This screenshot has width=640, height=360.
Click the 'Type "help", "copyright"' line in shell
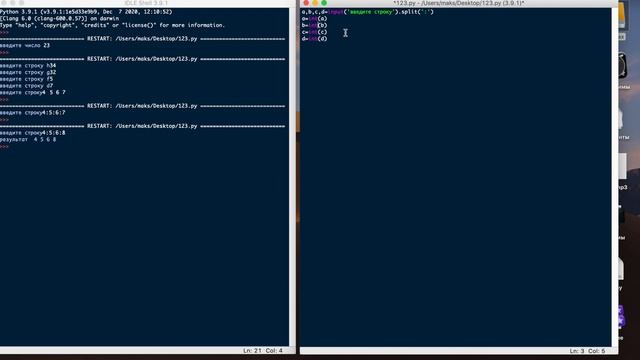(x=112, y=25)
